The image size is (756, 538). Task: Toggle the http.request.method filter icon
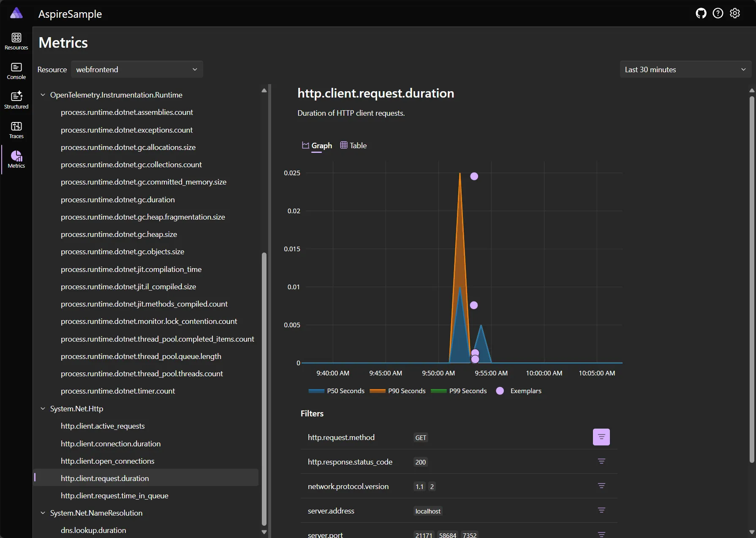tap(601, 437)
